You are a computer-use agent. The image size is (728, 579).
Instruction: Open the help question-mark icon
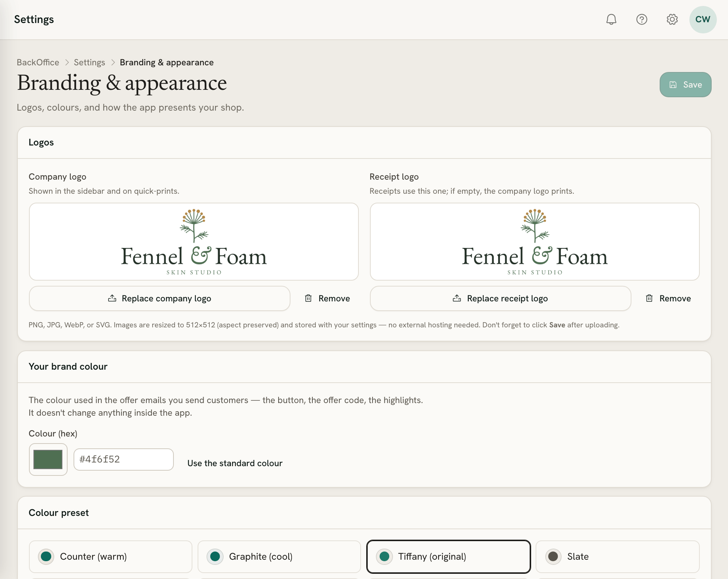(x=642, y=19)
